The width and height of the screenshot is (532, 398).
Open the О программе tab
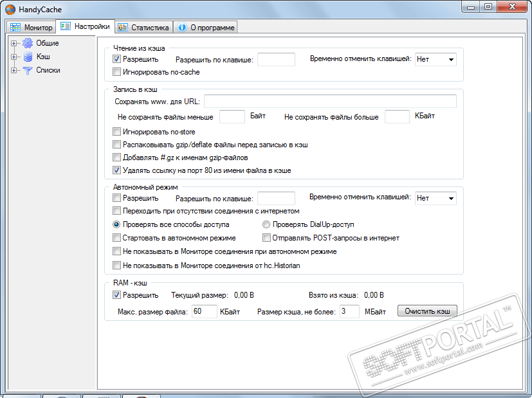[x=205, y=28]
